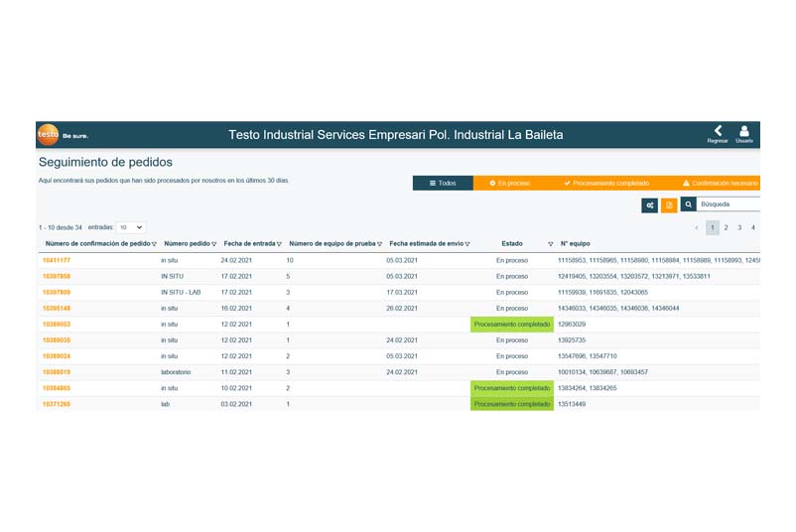The height and width of the screenshot is (532, 796).
Task: Open order confirmation 10371265
Action: (57, 404)
